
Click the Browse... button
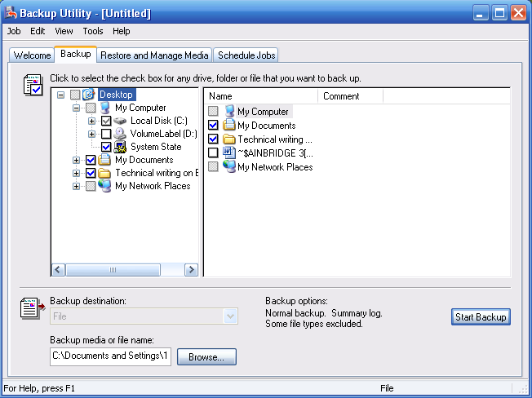tap(206, 357)
